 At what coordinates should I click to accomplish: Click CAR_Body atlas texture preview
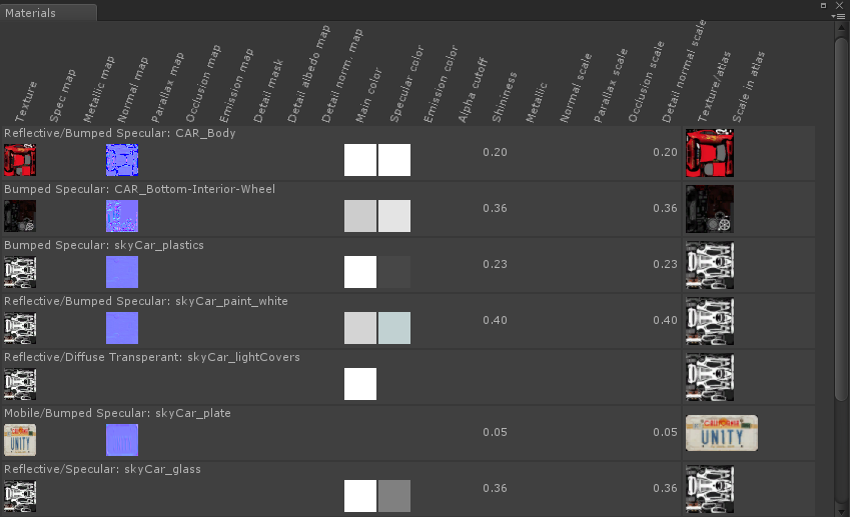[x=709, y=153]
